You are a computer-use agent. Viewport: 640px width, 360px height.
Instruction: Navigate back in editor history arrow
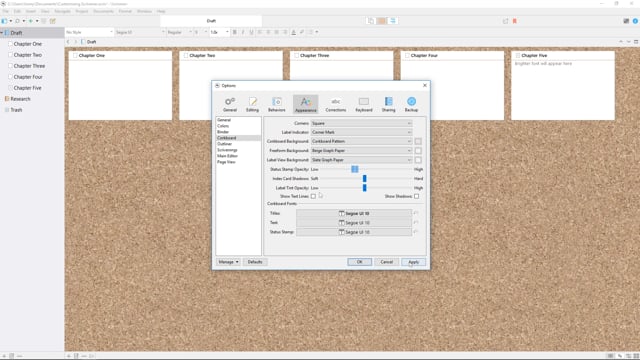pos(68,42)
